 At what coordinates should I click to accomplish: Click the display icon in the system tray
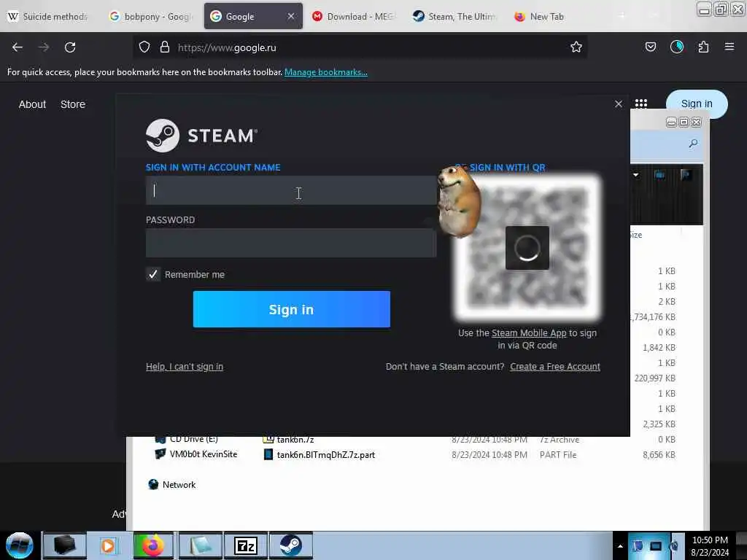(656, 546)
